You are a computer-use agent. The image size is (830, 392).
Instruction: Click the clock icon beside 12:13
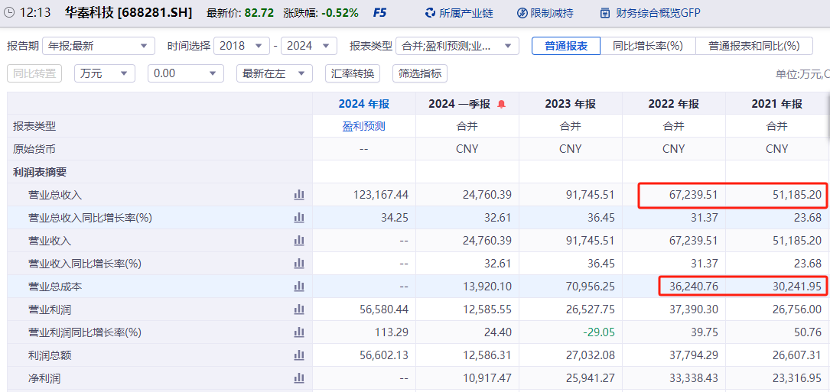(10, 12)
